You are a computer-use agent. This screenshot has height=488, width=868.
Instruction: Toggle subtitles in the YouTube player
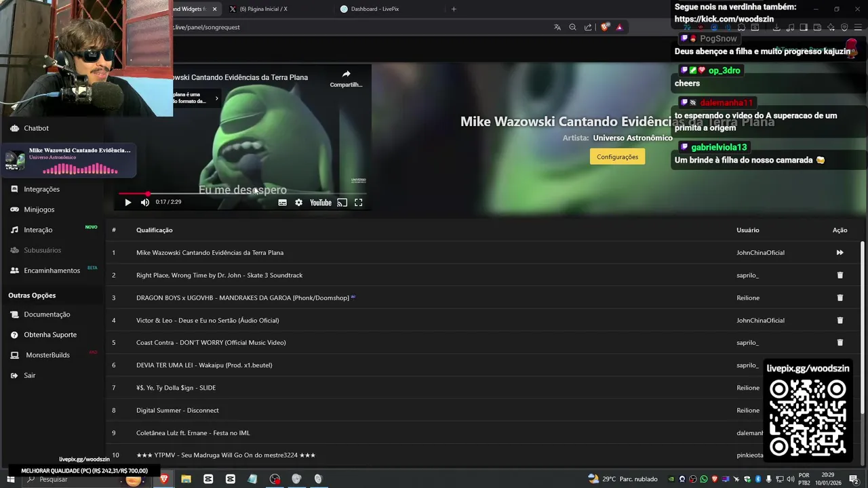coord(282,202)
